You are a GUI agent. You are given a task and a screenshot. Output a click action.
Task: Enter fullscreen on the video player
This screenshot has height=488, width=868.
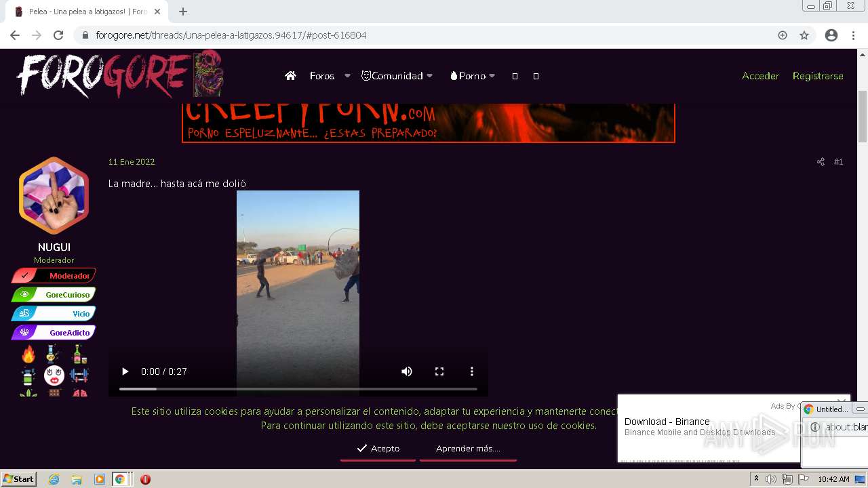click(x=439, y=371)
